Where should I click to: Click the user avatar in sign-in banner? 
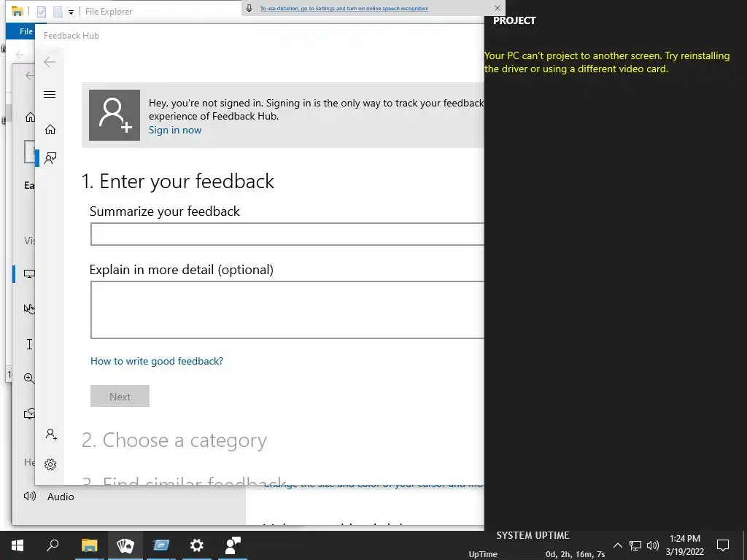115,115
